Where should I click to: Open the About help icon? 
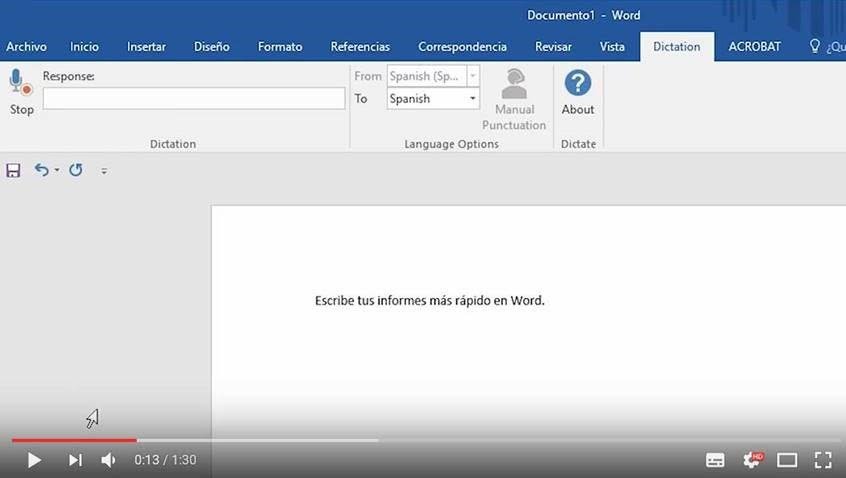click(x=577, y=83)
